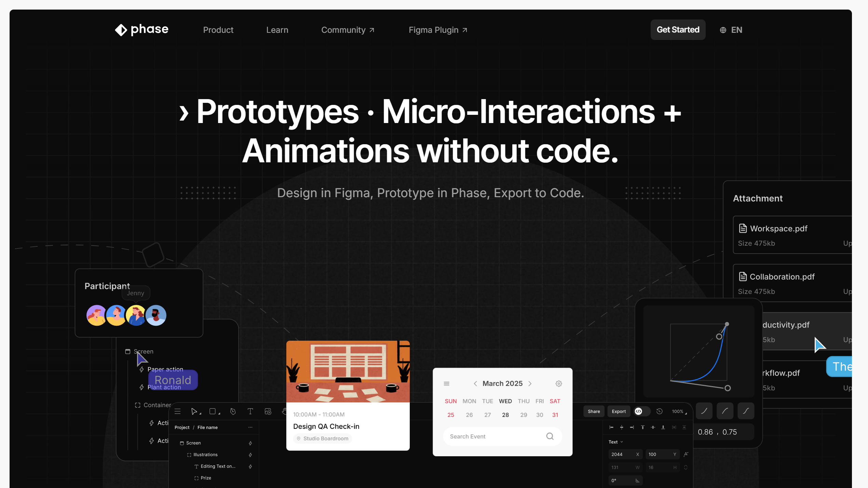Select date 28 in the calendar

tap(505, 415)
